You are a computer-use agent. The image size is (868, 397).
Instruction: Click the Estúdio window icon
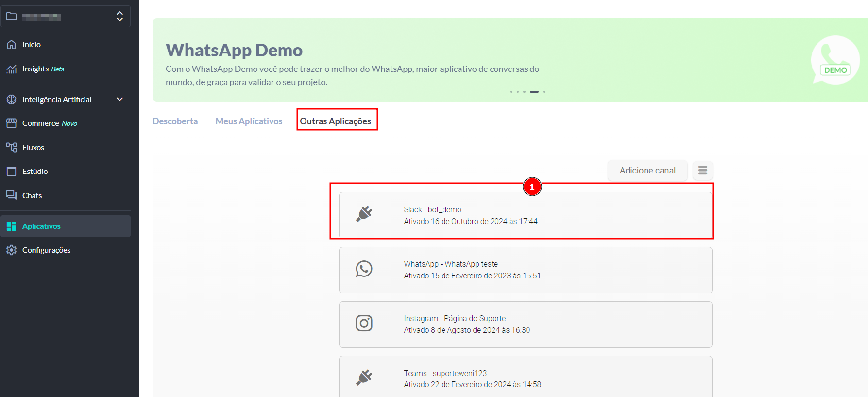12,172
